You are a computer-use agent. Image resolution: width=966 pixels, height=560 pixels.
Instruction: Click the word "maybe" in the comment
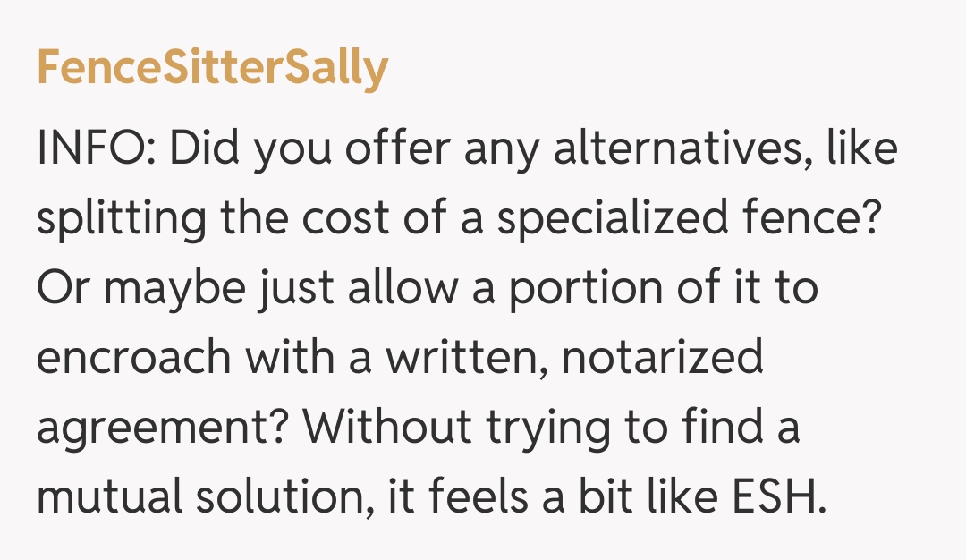[x=169, y=290]
